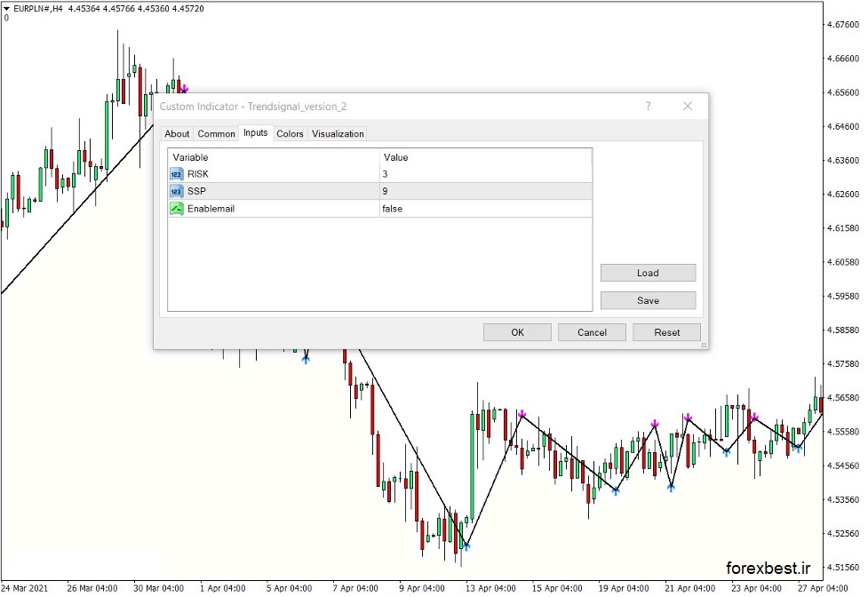Click the question mark help button
The width and height of the screenshot is (868, 597).
(x=648, y=107)
